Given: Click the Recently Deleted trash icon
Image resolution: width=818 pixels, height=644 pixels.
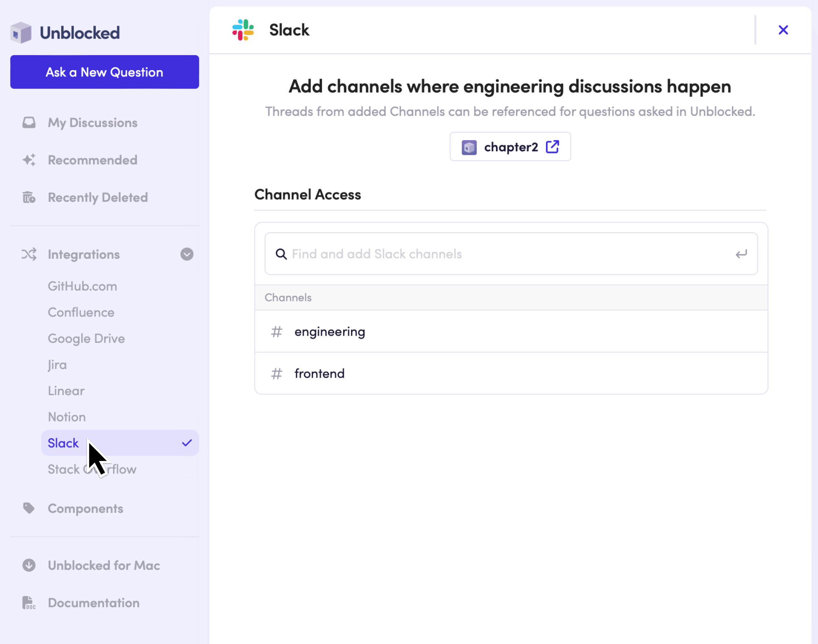Looking at the screenshot, I should click(29, 197).
